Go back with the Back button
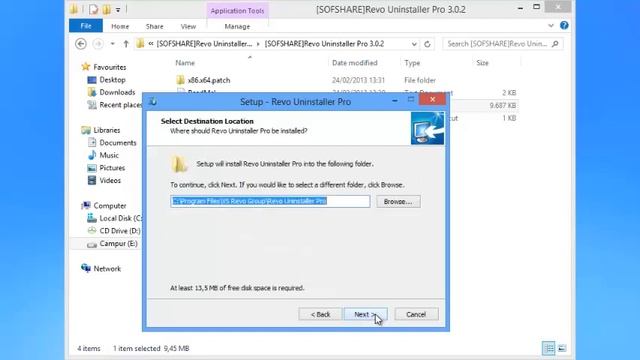Image resolution: width=640 pixels, height=360 pixels. tap(320, 314)
